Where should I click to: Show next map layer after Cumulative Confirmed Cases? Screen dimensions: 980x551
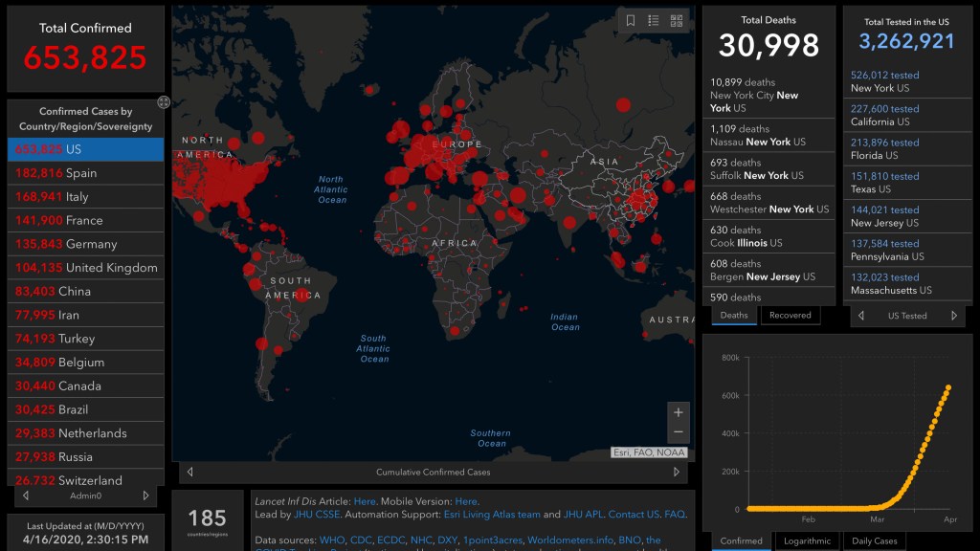click(677, 473)
